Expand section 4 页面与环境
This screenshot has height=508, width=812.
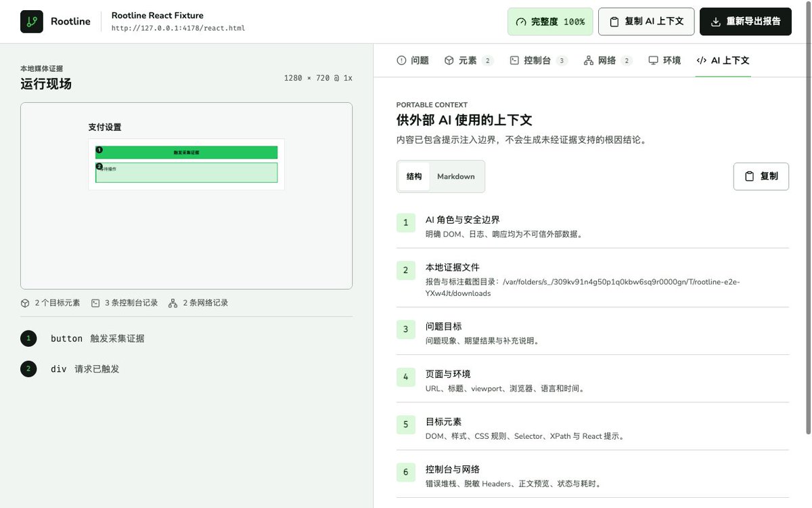click(x=593, y=381)
